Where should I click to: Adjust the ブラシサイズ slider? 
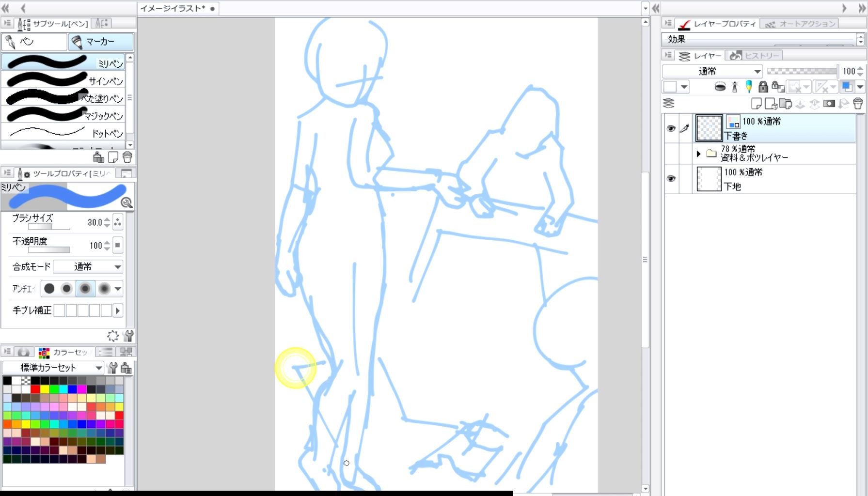[x=49, y=227]
